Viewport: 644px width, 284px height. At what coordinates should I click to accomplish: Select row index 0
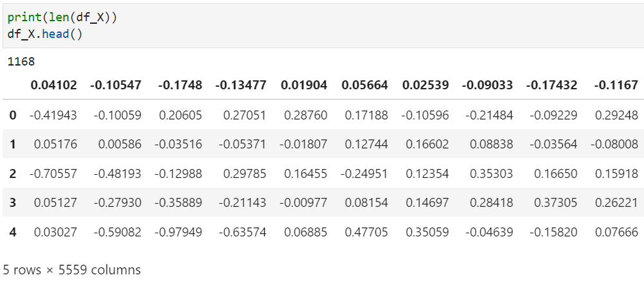coord(13,115)
